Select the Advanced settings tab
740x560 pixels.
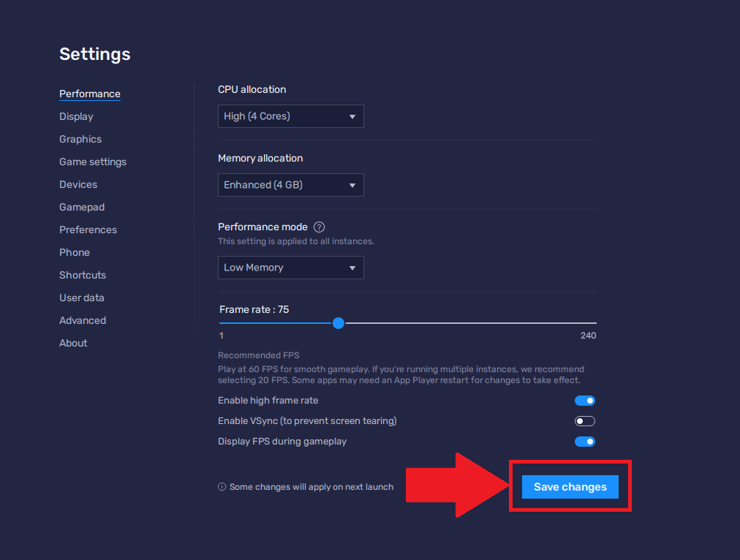[x=83, y=320]
